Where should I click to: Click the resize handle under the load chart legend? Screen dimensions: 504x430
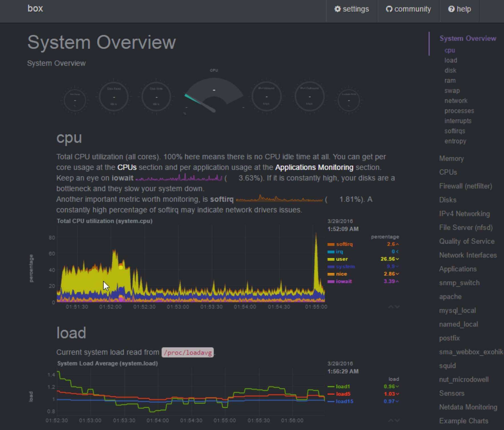click(394, 420)
